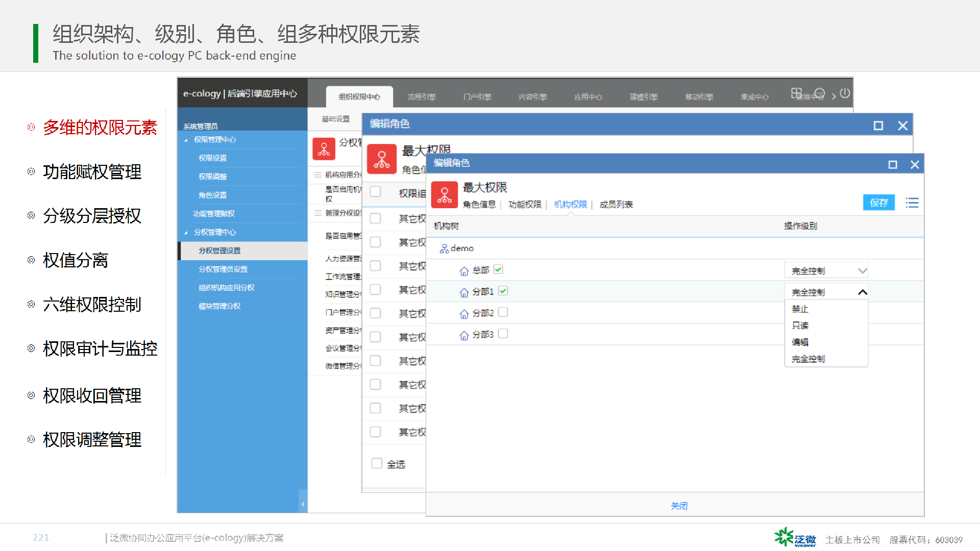980x551 pixels.
Task: Maximize the back 编辑角色 dialog
Action: (x=878, y=126)
